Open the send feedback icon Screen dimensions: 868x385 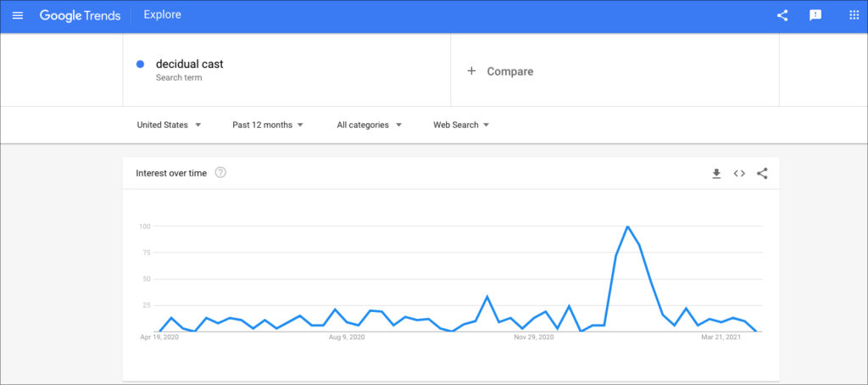pyautogui.click(x=815, y=15)
